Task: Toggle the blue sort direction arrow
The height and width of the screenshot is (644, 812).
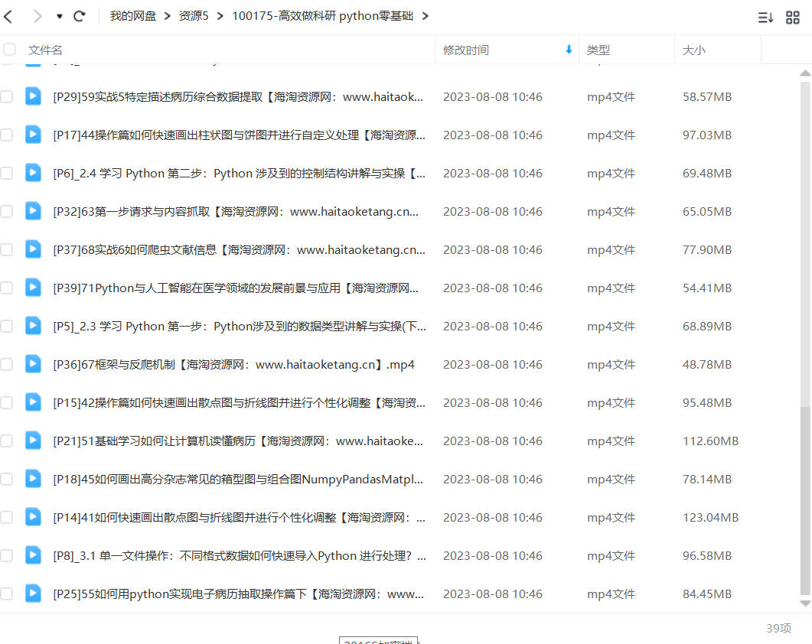Action: [569, 50]
